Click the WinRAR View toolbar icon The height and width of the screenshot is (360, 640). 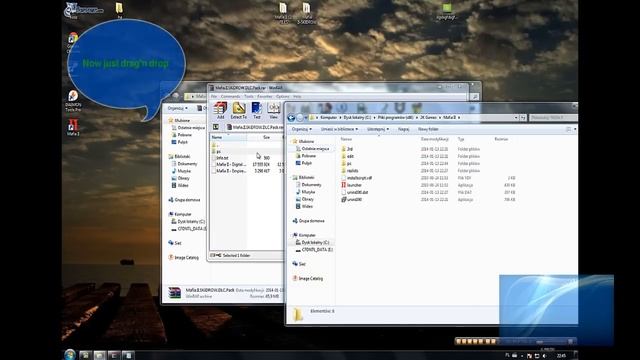click(x=273, y=110)
